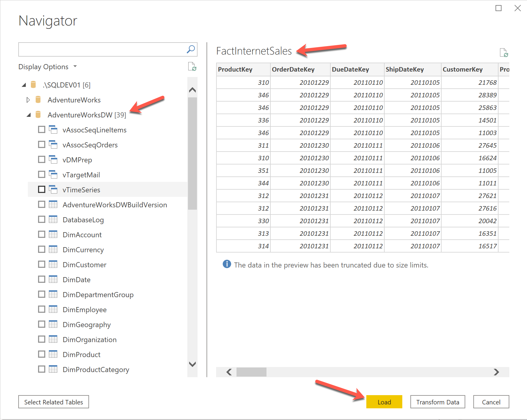Image resolution: width=527 pixels, height=420 pixels.
Task: Click the preview scroll right arrow
Action: (496, 372)
